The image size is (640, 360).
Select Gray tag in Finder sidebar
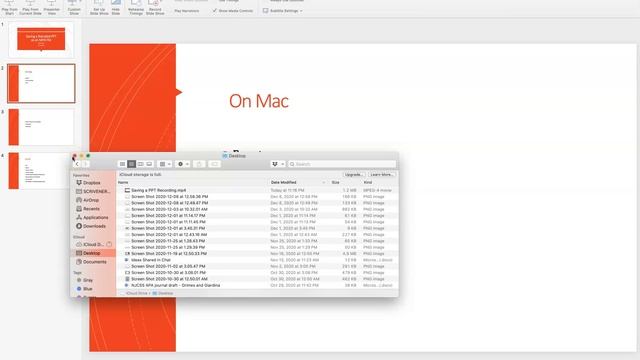[x=85, y=280]
